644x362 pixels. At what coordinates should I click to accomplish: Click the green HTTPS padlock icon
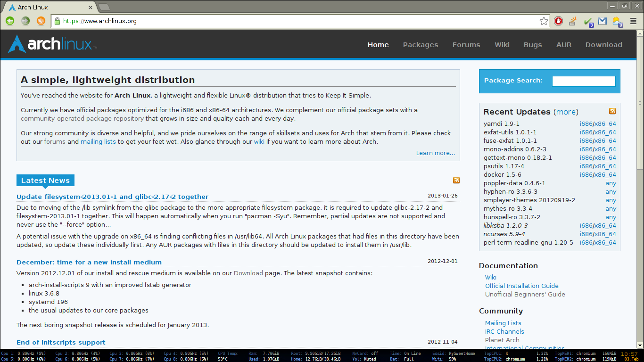tap(58, 21)
